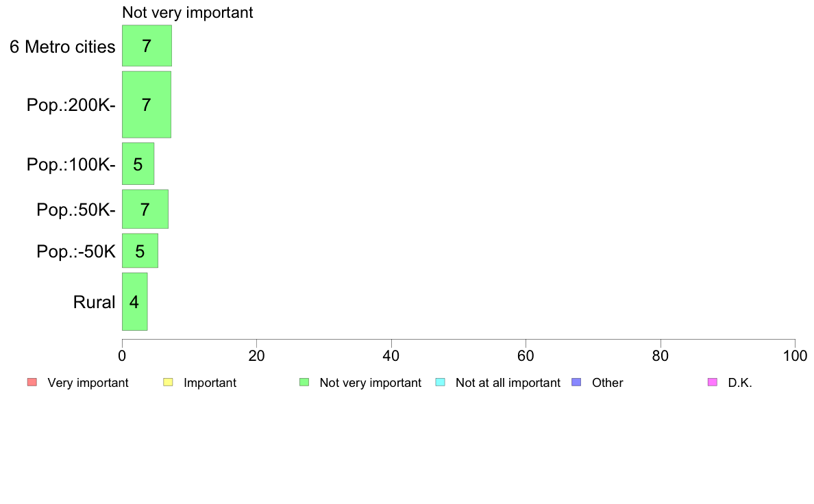The height and width of the screenshot is (504, 814).
Task: Click the Very important legend text
Action: [88, 383]
